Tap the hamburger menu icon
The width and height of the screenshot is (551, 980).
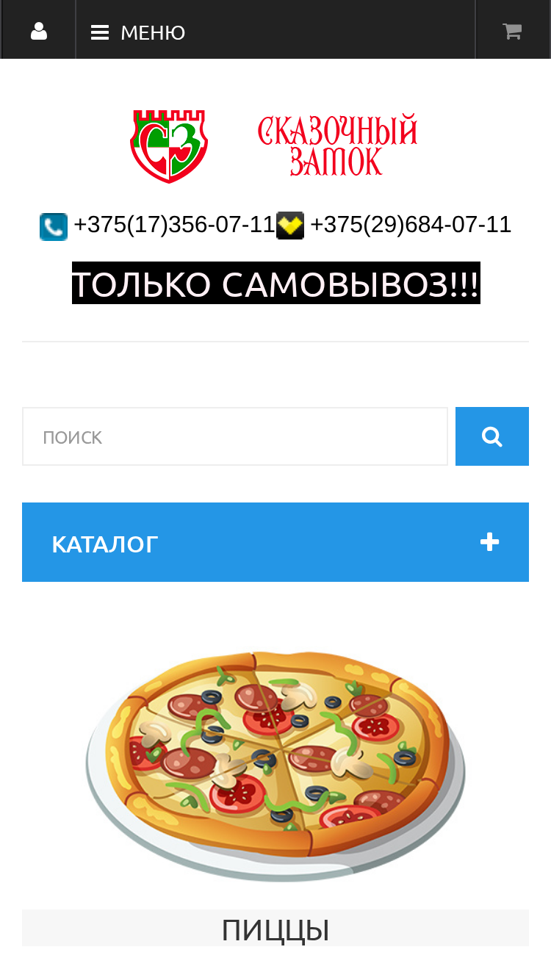click(100, 32)
